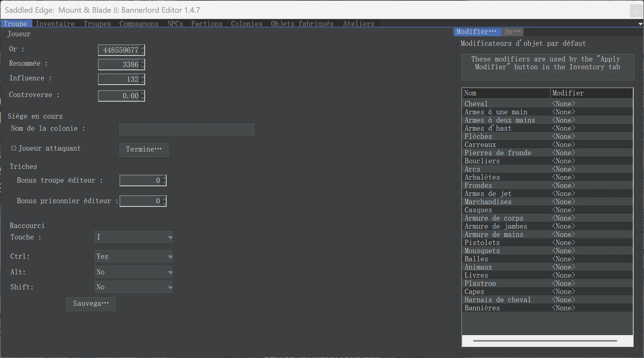Image resolution: width=644 pixels, height=358 pixels.
Task: Click the Bonus troupe éditeur spinner arrows
Action: 164,180
